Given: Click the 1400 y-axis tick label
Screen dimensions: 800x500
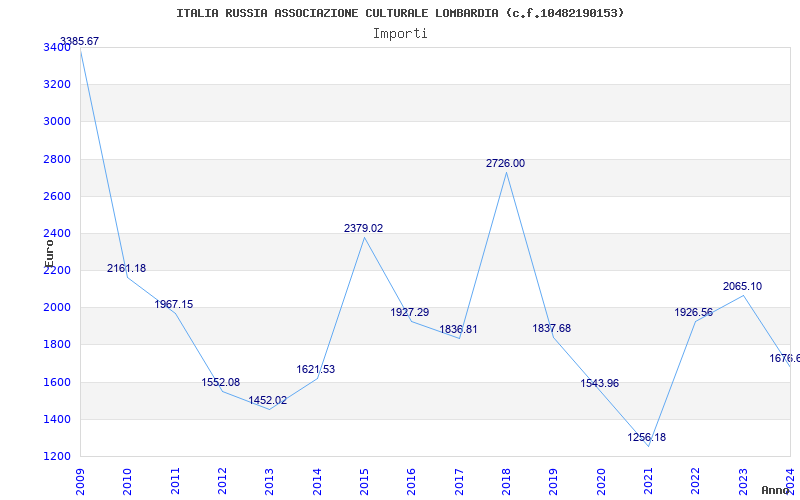Looking at the screenshot, I should 57,419.
